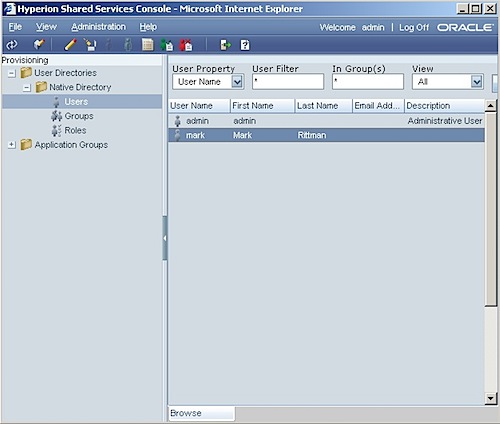The width and height of the screenshot is (500, 424).
Task: Collapse the User Directories tree node
Action: (12, 73)
